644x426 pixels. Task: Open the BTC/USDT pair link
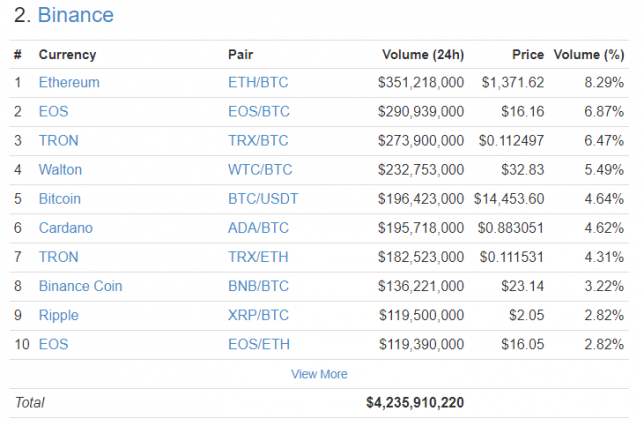tap(263, 199)
